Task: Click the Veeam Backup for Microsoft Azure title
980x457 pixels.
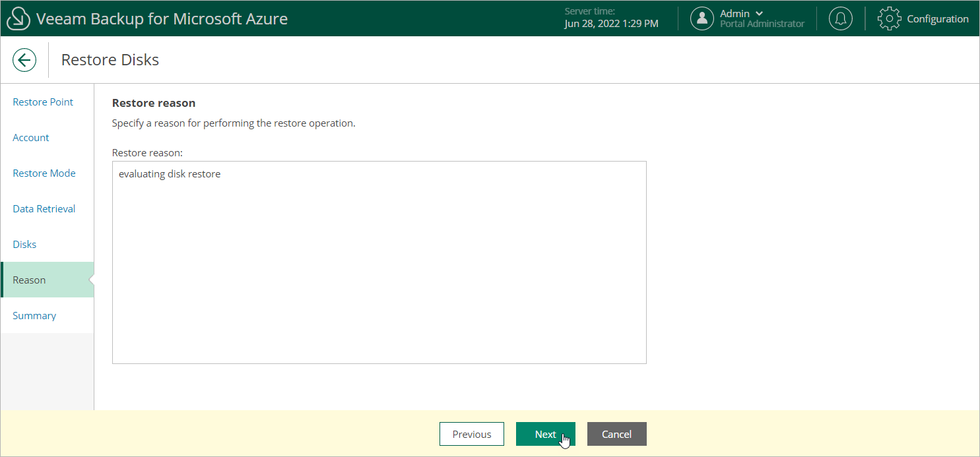Action: point(162,18)
